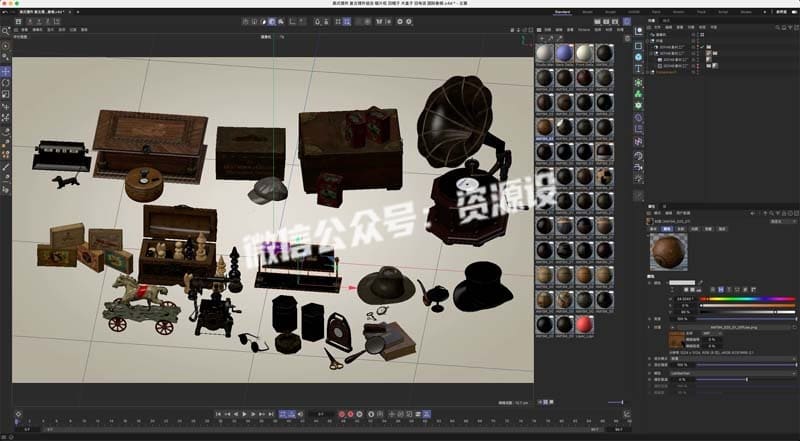The image size is (800, 441).
Task: Click the color swatch field in attributes
Action: (x=682, y=282)
